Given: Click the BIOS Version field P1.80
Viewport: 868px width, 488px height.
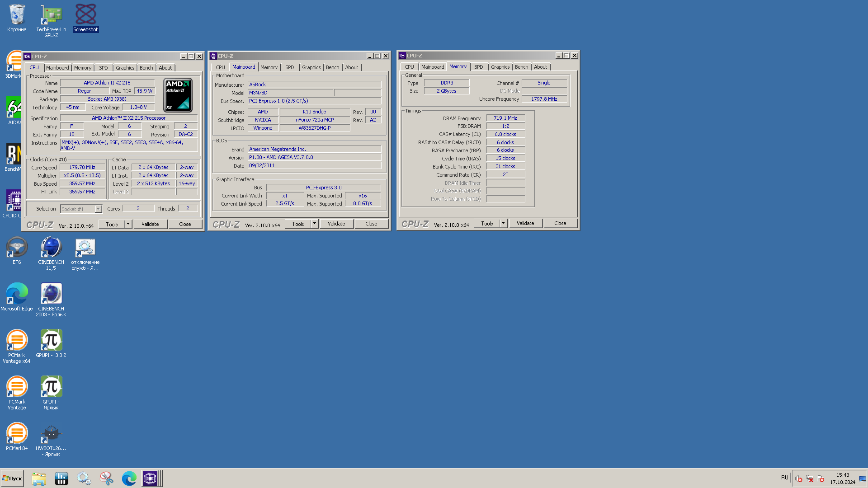Looking at the screenshot, I should point(314,157).
